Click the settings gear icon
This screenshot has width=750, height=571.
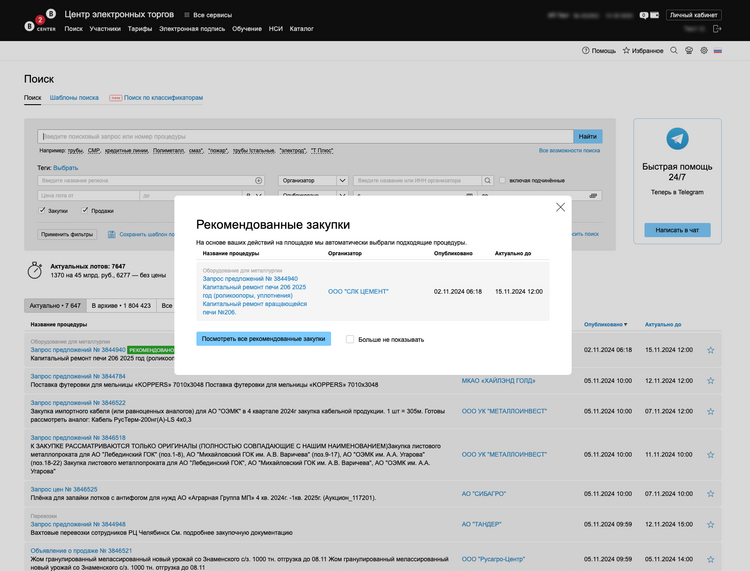pos(703,51)
